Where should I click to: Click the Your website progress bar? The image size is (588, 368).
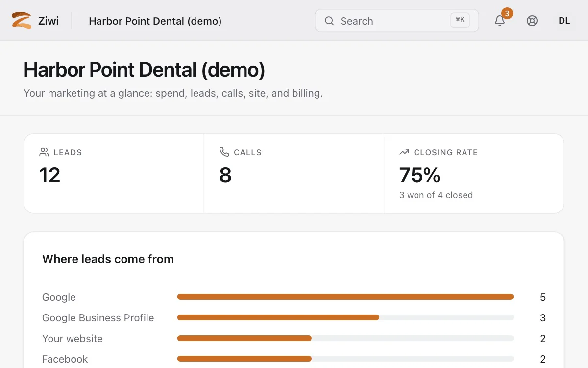(345, 338)
